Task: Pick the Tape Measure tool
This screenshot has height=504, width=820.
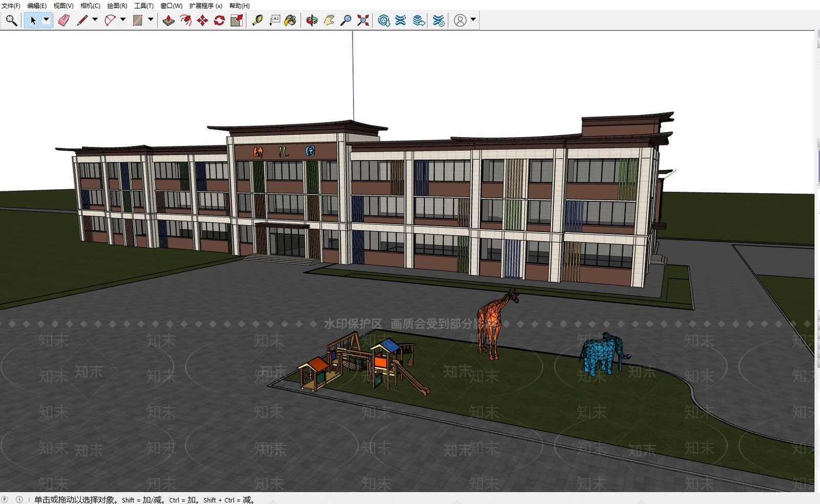Action: (x=257, y=20)
